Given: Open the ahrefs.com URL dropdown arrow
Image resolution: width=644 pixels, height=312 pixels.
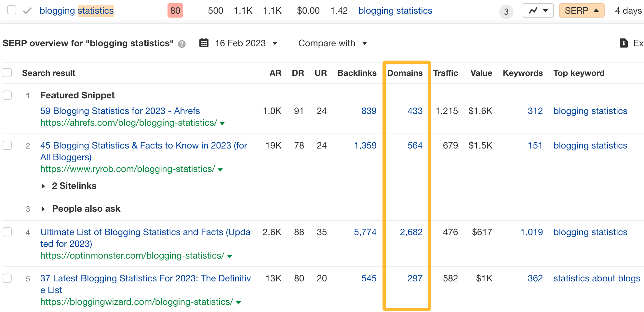Looking at the screenshot, I should click(x=221, y=123).
